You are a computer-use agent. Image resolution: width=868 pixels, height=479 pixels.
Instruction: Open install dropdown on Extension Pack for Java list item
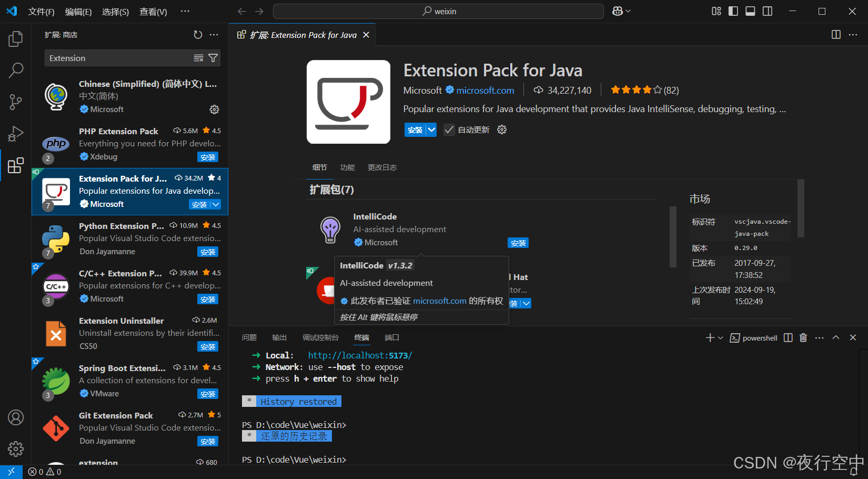click(x=216, y=204)
